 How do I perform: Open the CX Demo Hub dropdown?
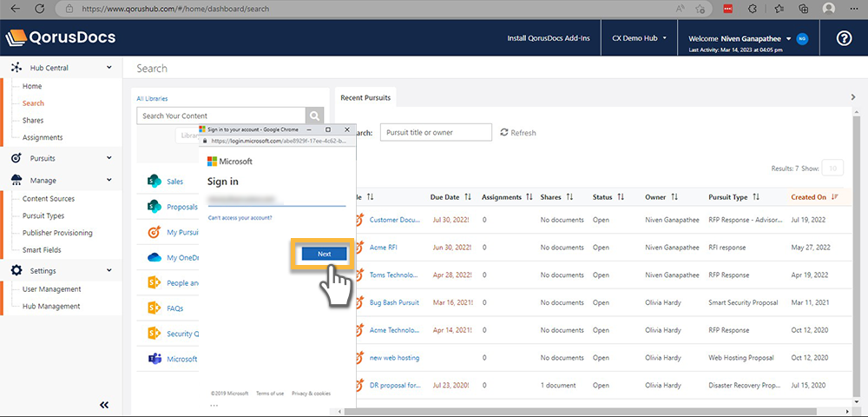(x=639, y=39)
